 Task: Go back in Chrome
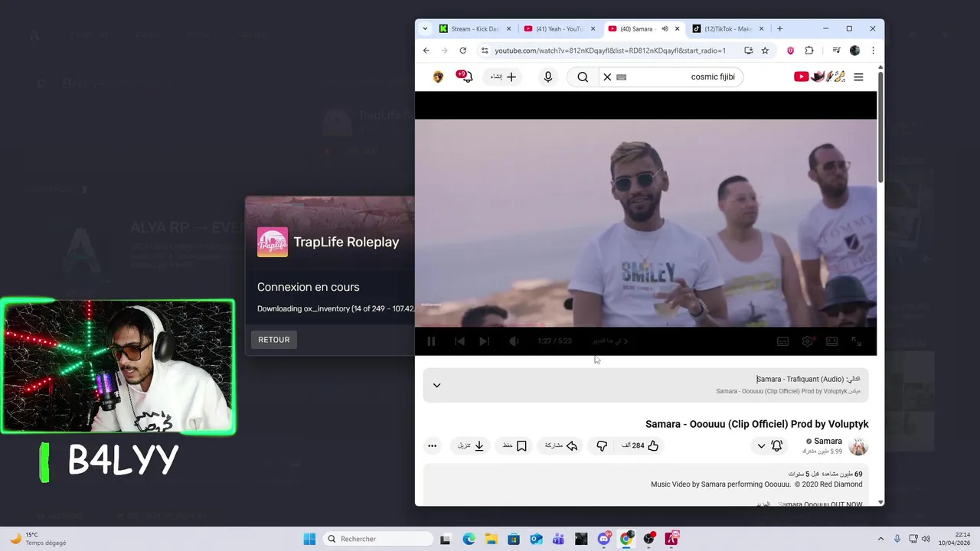(426, 51)
